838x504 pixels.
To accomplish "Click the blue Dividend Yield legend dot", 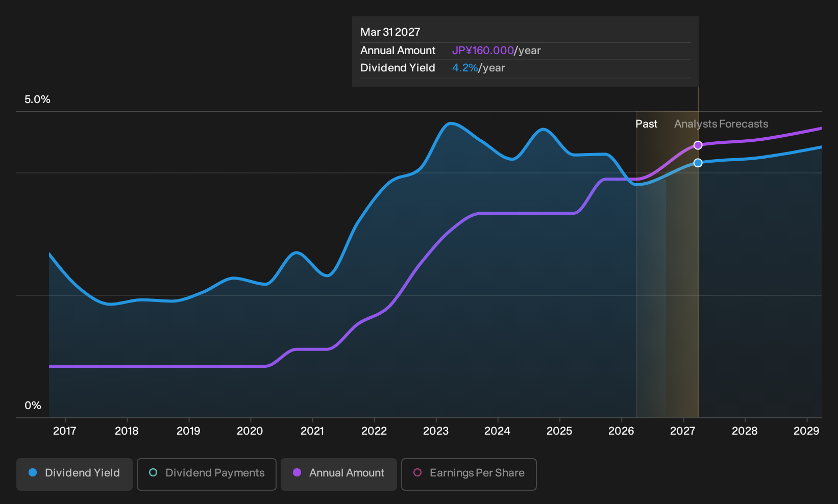I will (33, 472).
